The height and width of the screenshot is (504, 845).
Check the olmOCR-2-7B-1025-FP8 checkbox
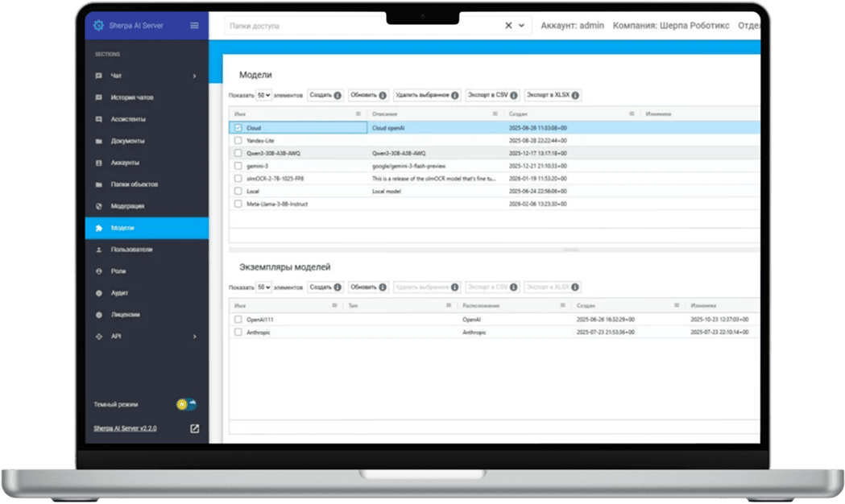pyautogui.click(x=238, y=178)
